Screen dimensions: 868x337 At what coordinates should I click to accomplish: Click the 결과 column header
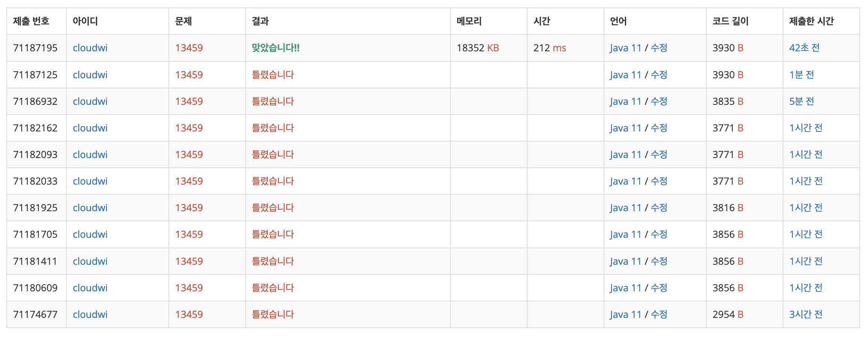pos(260,21)
